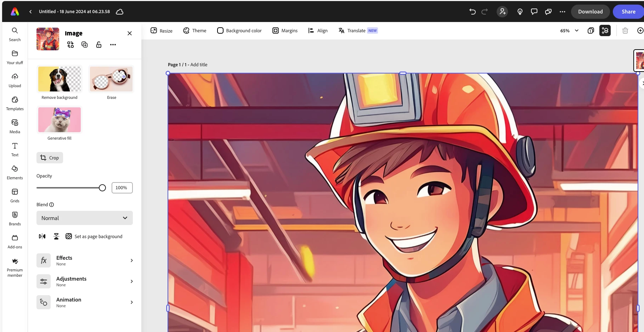Open Search in the left sidebar
644x332 pixels.
click(x=15, y=34)
